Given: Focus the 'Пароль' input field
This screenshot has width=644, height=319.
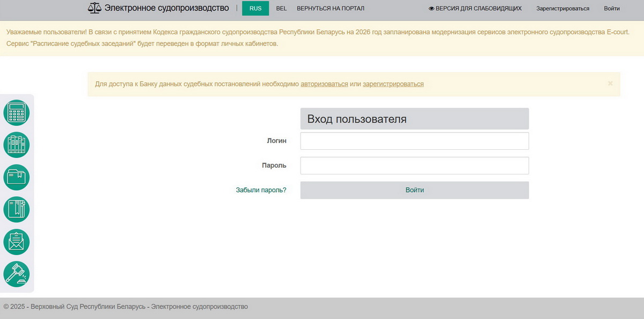Looking at the screenshot, I should point(414,165).
